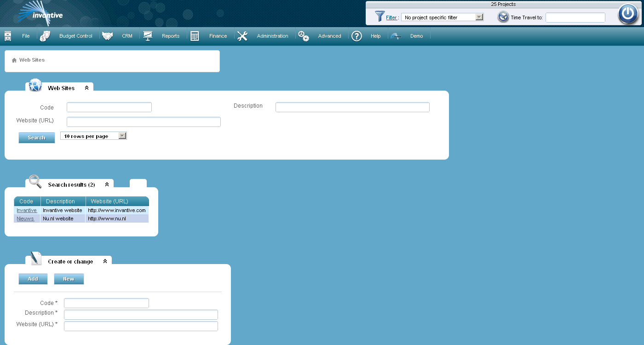Focus the Description search field

[352, 107]
